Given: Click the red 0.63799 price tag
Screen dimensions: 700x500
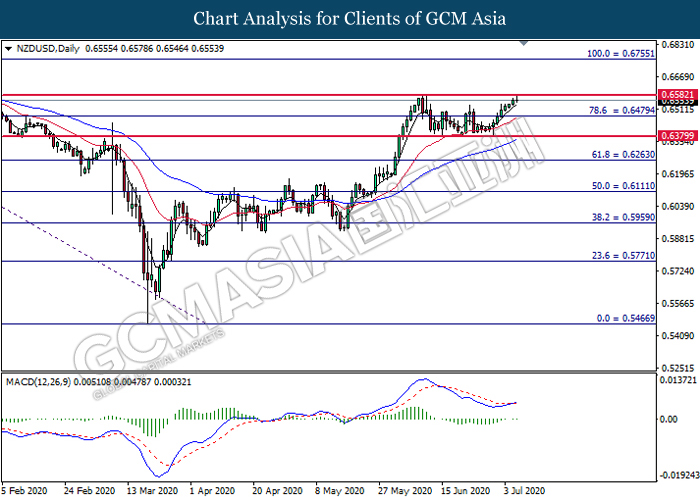Looking at the screenshot, I should tap(676, 135).
